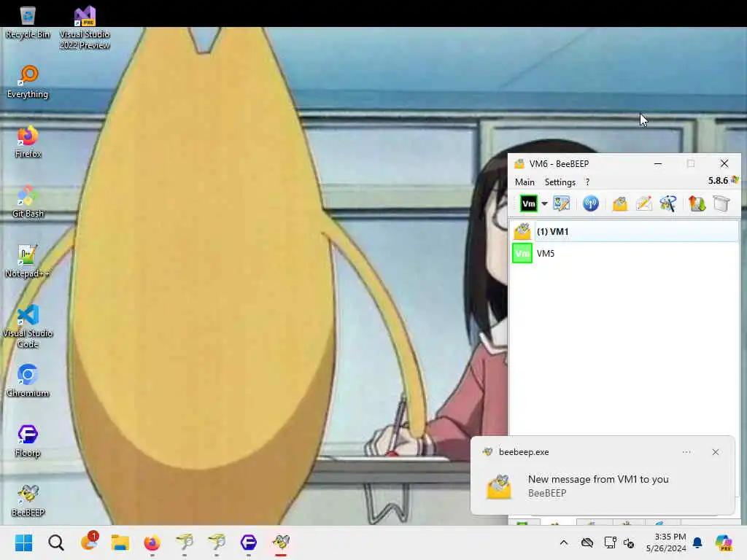Viewport: 747px width, 560px height.
Task: Open Visual Studio 2022 Preview desktop shortcut
Action: (x=85, y=28)
